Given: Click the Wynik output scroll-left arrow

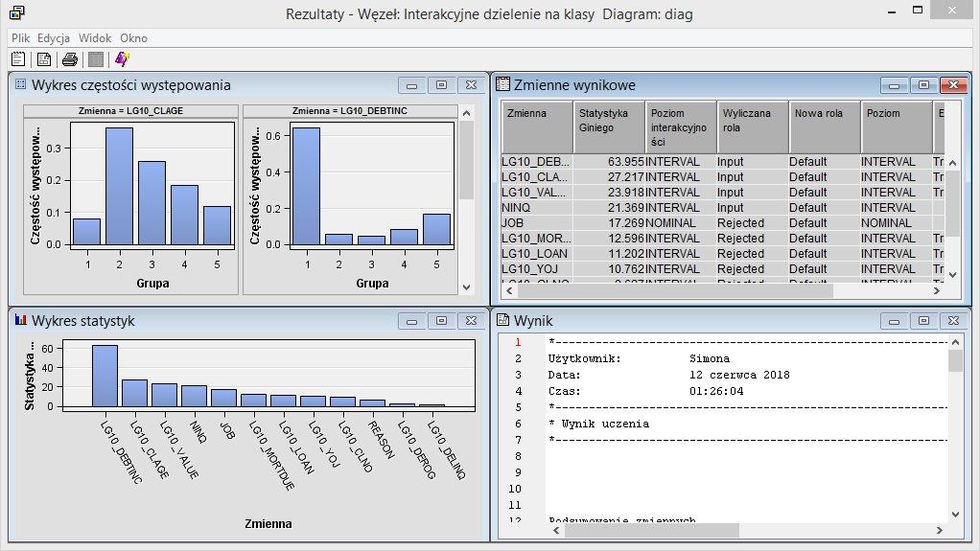Looking at the screenshot, I should coord(556,530).
